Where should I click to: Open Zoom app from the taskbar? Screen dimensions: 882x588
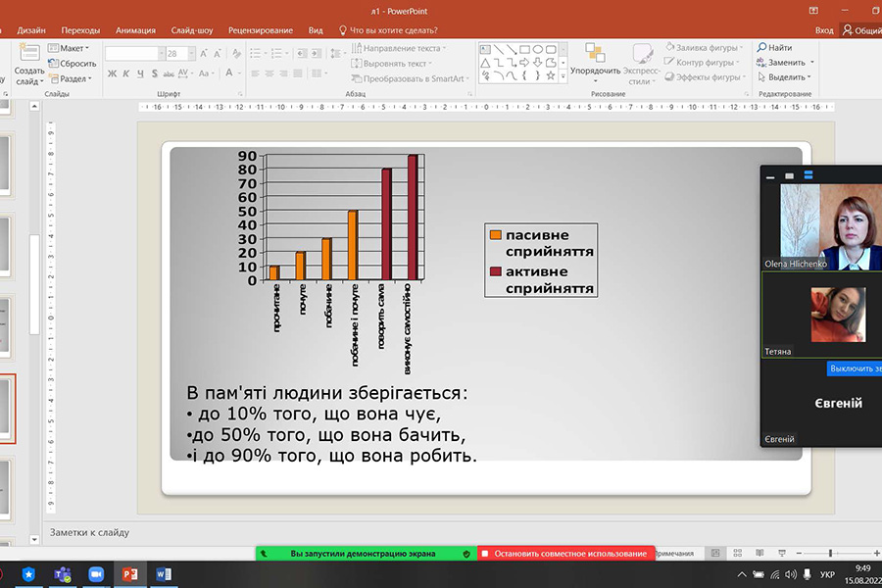pyautogui.click(x=96, y=573)
